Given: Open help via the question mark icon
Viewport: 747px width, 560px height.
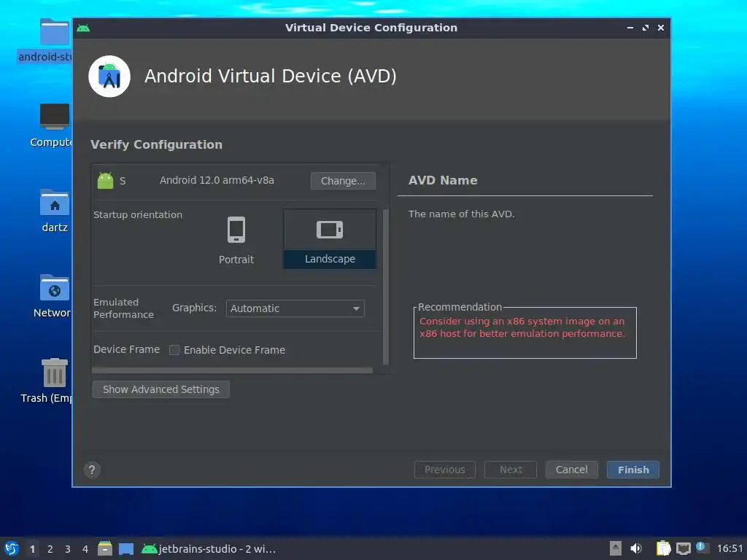Looking at the screenshot, I should point(92,470).
